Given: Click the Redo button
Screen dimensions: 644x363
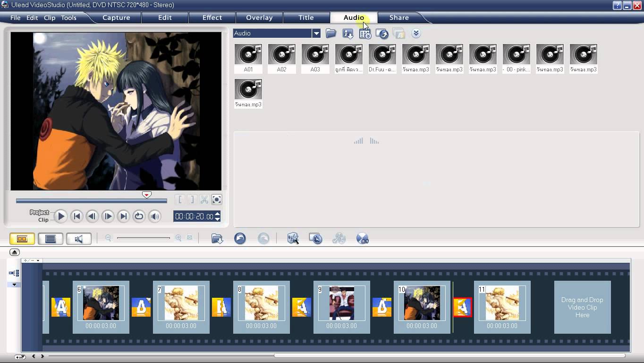Looking at the screenshot, I should 263,238.
